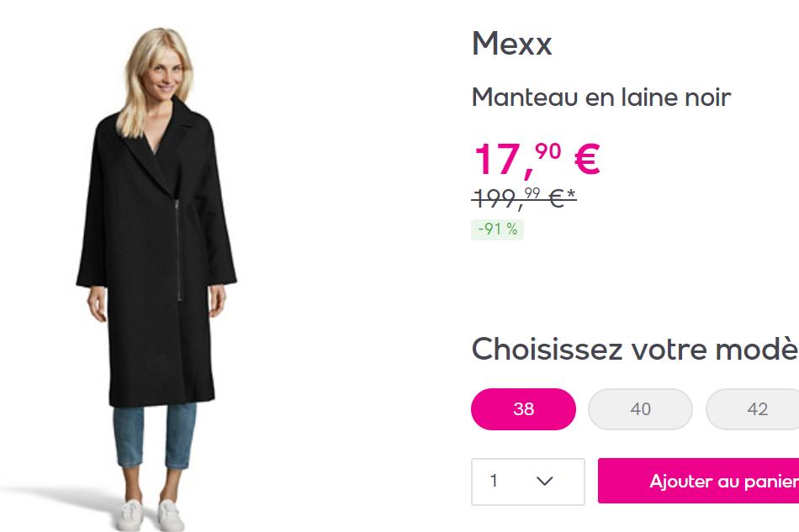Click the product title Manteau en laine noir
This screenshot has width=799, height=532.
pos(601,97)
